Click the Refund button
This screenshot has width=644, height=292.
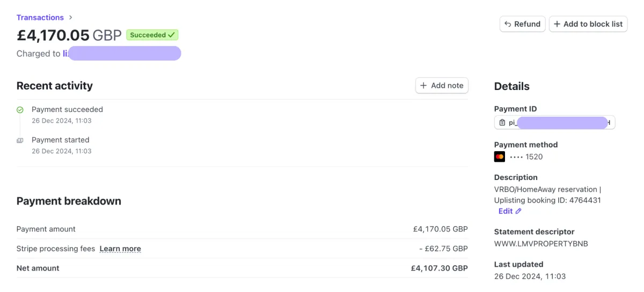click(x=523, y=24)
